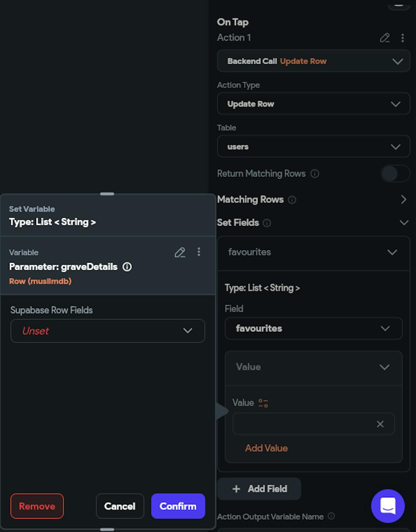Click the info icon next to Matching Rows
The height and width of the screenshot is (532, 416).
[292, 200]
